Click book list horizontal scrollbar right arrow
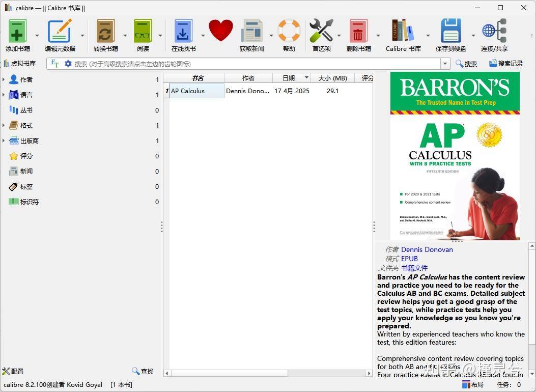Image resolution: width=536 pixels, height=392 pixels. coord(369,374)
